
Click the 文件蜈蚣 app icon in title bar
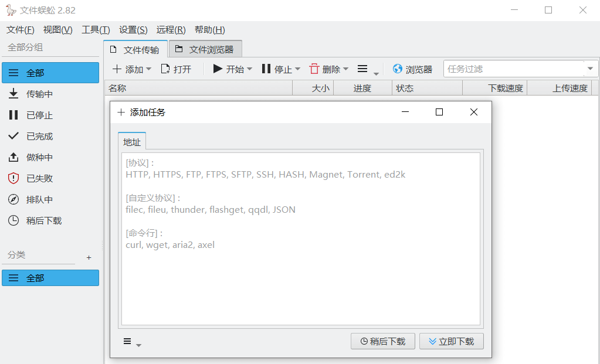point(11,10)
